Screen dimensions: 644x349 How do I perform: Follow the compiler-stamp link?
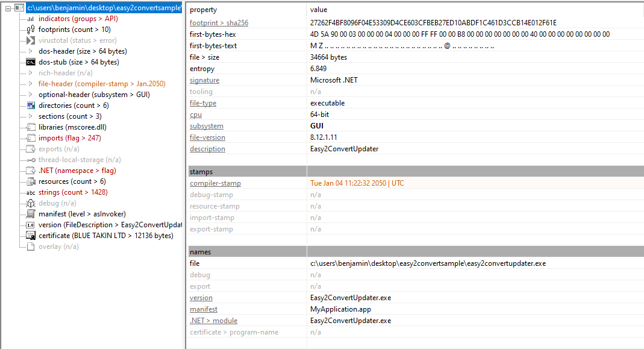coord(215,183)
